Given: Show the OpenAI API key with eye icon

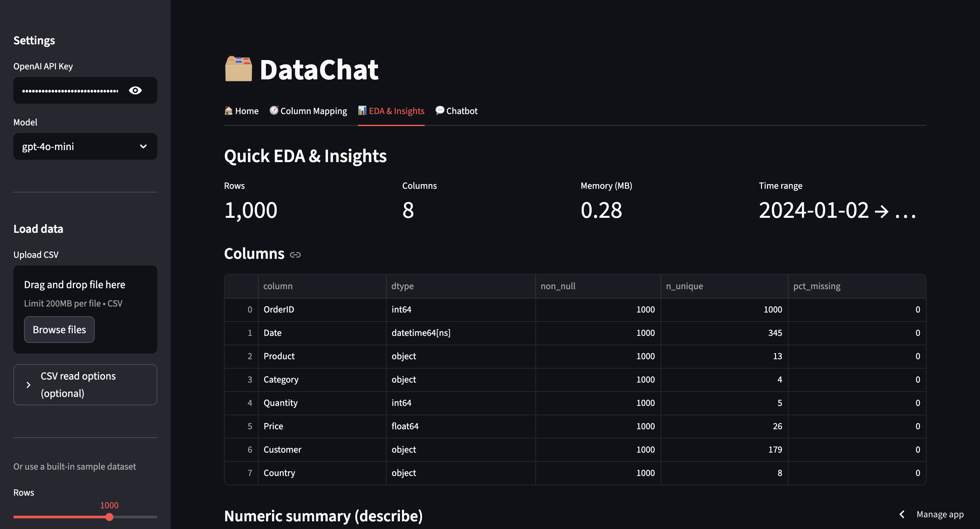Looking at the screenshot, I should click(x=135, y=90).
